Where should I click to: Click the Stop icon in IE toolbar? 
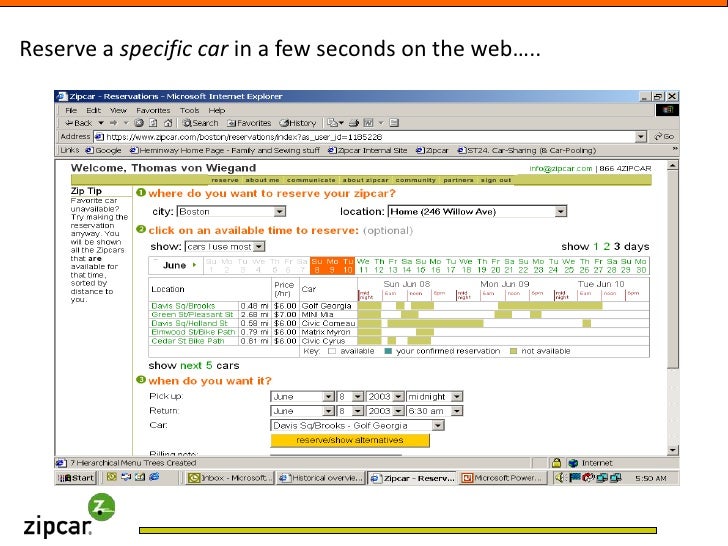click(138, 123)
